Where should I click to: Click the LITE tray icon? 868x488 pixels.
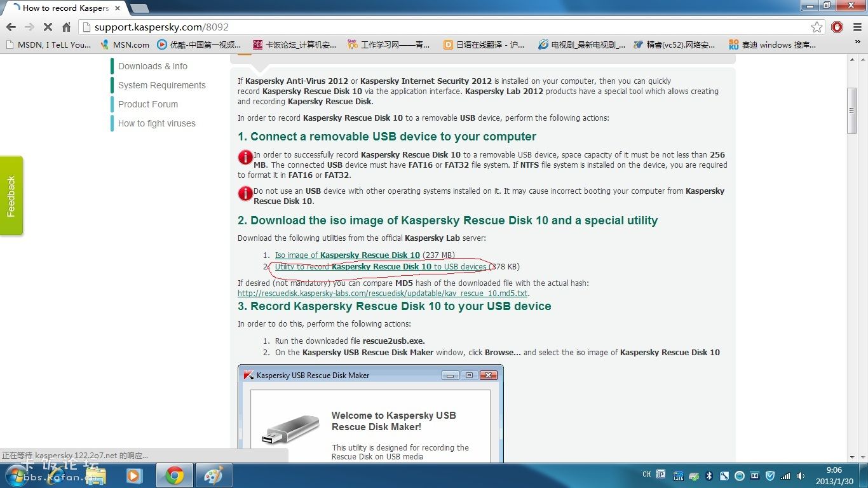pyautogui.click(x=679, y=475)
